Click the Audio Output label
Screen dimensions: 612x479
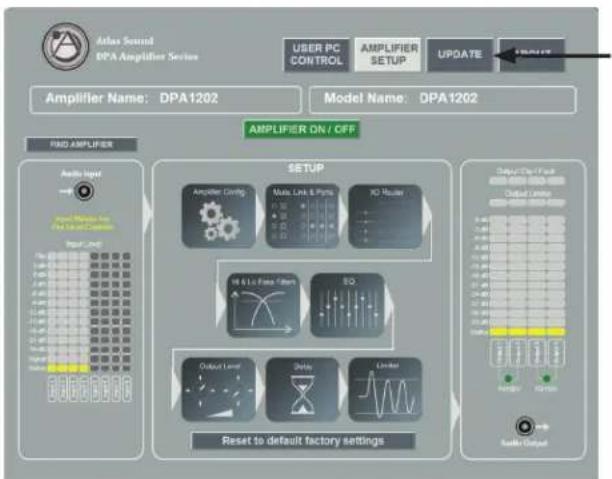tap(525, 443)
